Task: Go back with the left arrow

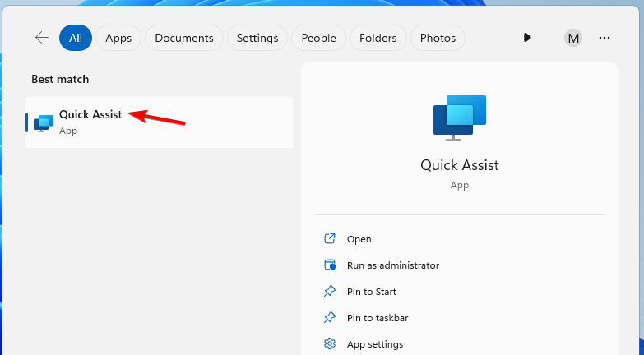Action: [42, 38]
